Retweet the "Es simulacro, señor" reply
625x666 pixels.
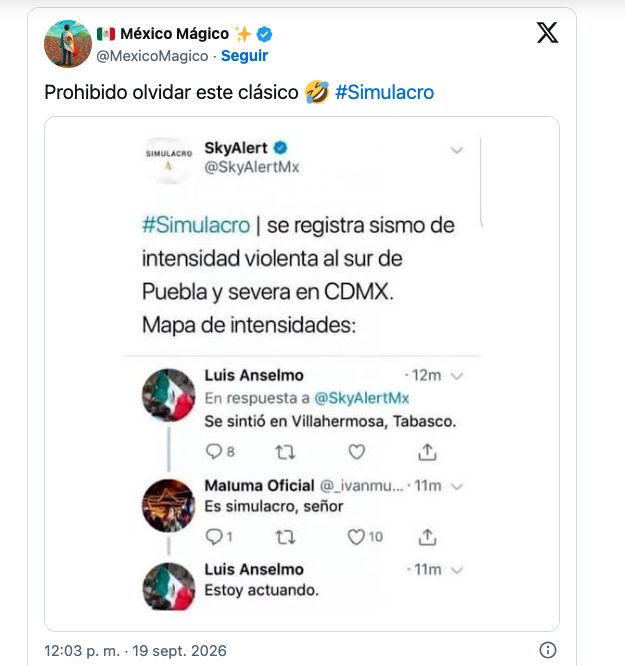point(285,537)
